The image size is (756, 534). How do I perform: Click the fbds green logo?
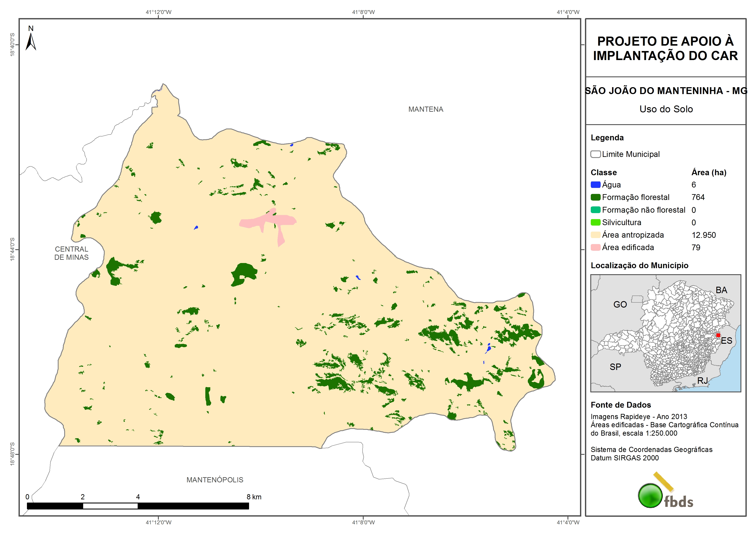[x=650, y=495]
